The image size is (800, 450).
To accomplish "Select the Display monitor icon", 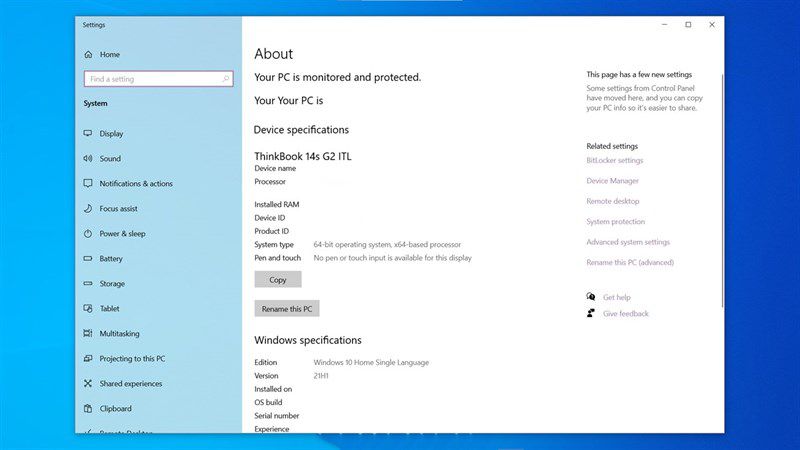I will tap(88, 133).
